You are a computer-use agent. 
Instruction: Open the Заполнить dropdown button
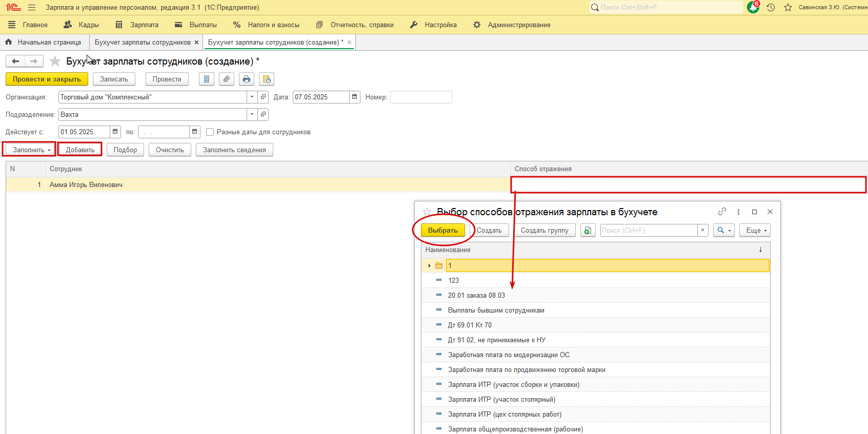tap(30, 150)
